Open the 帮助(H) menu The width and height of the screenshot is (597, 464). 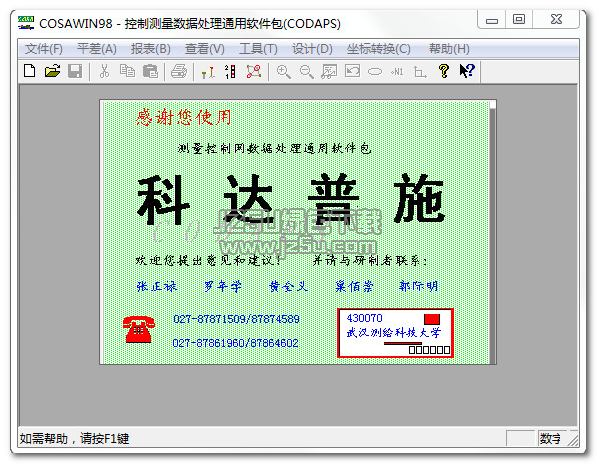(x=449, y=49)
